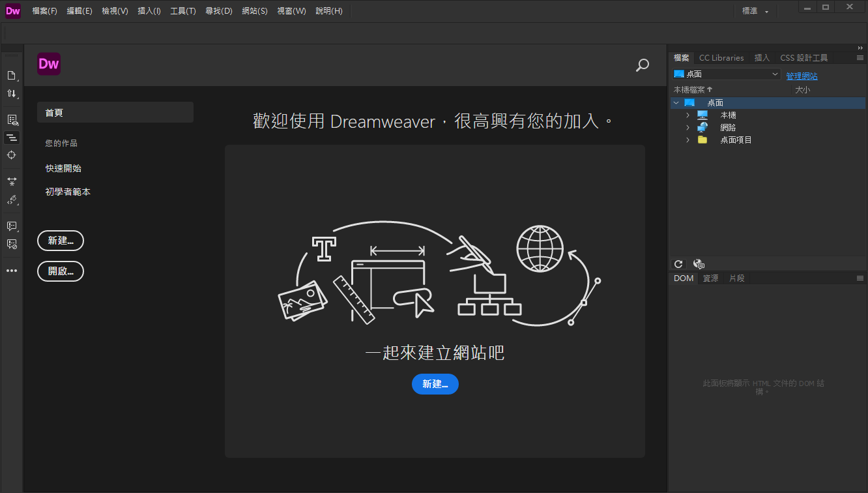
Task: Activate the Inspect crosshair icon
Action: click(x=12, y=155)
